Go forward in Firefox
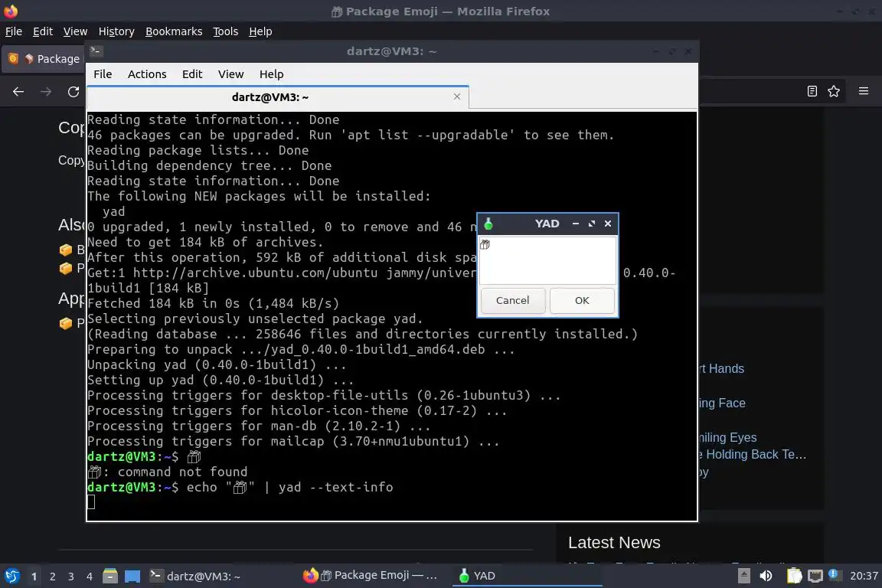The width and height of the screenshot is (882, 588). (x=46, y=92)
